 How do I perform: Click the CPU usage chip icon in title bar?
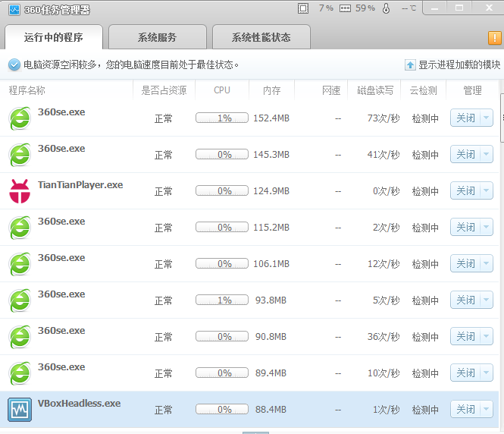click(x=303, y=8)
